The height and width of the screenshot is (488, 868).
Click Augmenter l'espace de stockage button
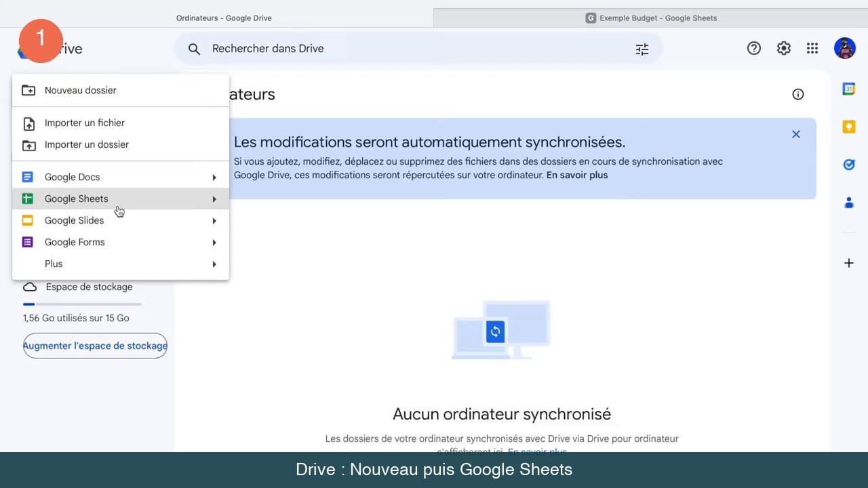(95, 346)
